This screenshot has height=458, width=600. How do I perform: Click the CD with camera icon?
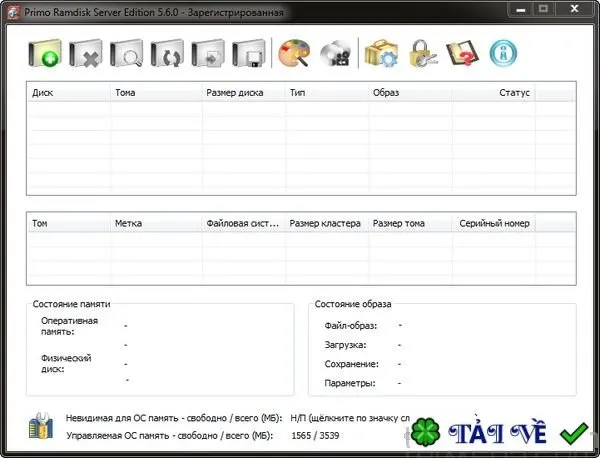(x=335, y=53)
